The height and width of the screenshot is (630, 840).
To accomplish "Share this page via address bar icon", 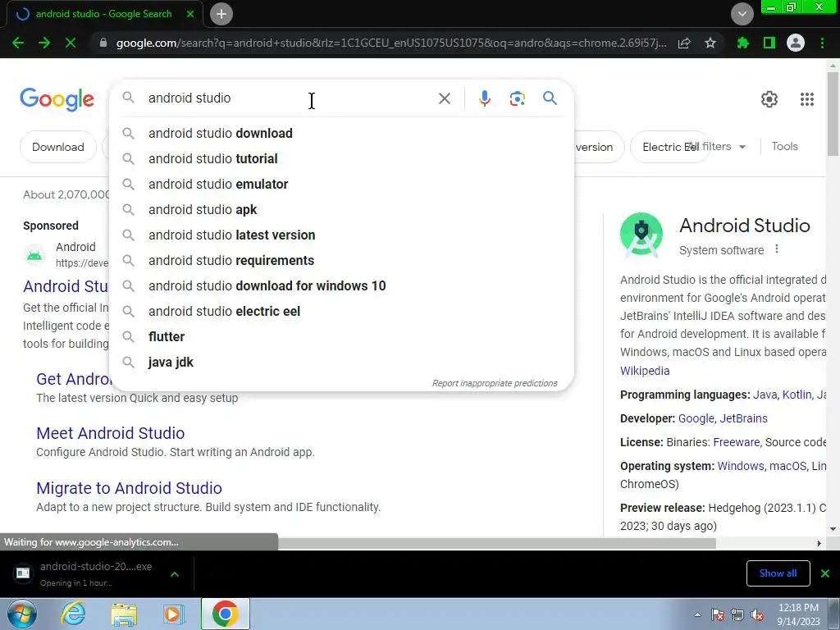I will (684, 43).
